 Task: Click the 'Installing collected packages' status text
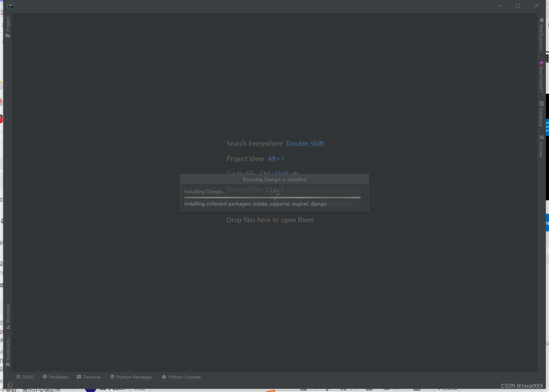pyautogui.click(x=255, y=204)
